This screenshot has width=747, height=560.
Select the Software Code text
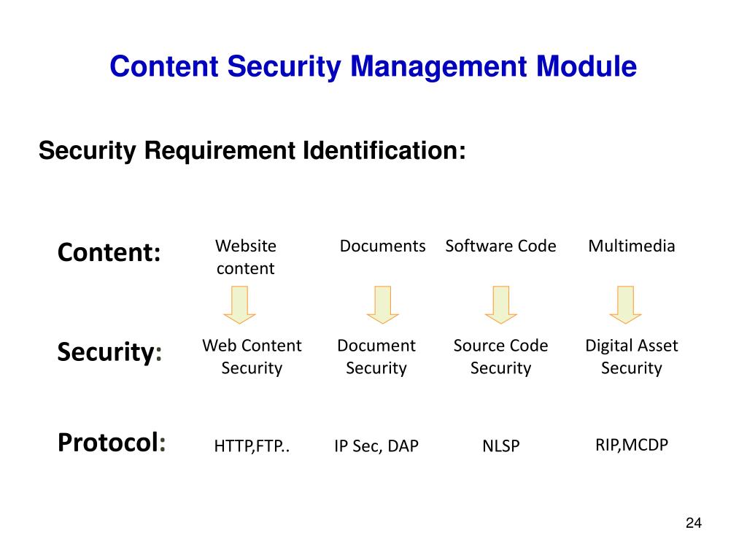click(500, 246)
